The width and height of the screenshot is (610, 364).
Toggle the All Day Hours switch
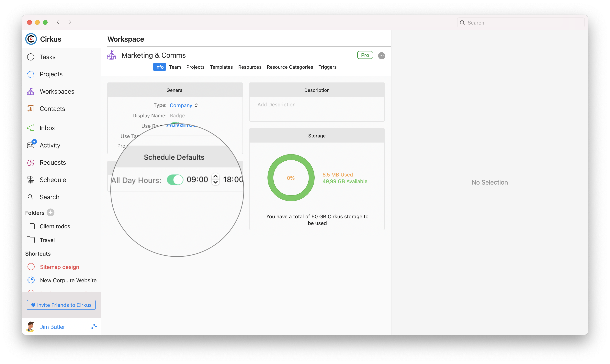[x=175, y=180]
